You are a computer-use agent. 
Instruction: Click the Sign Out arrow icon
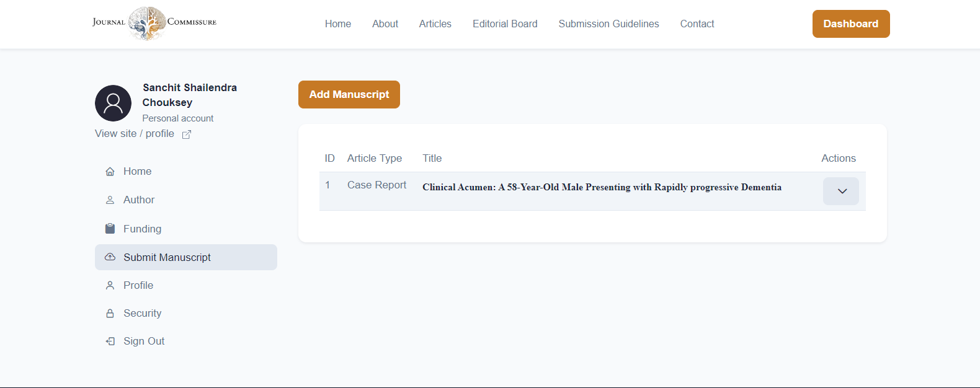tap(110, 342)
